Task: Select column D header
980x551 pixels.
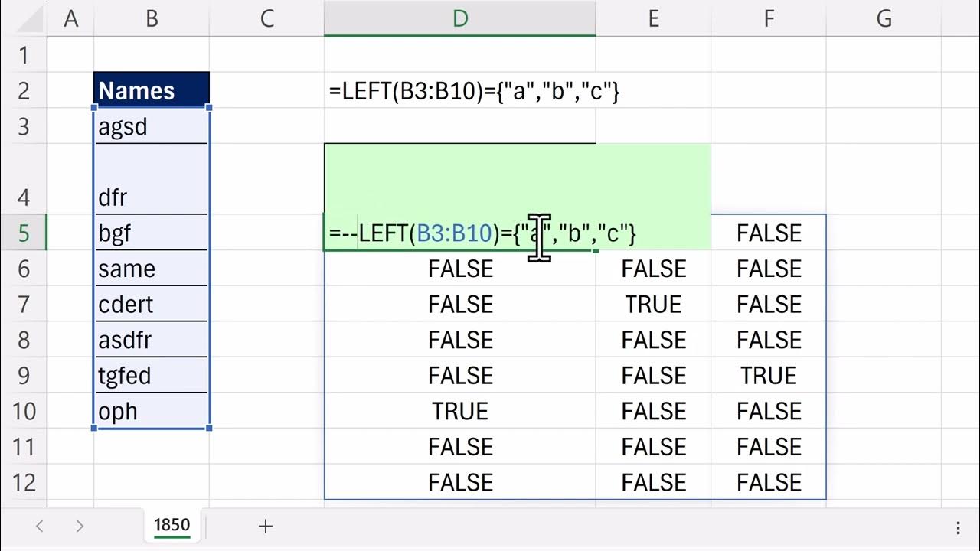Action: (x=459, y=18)
